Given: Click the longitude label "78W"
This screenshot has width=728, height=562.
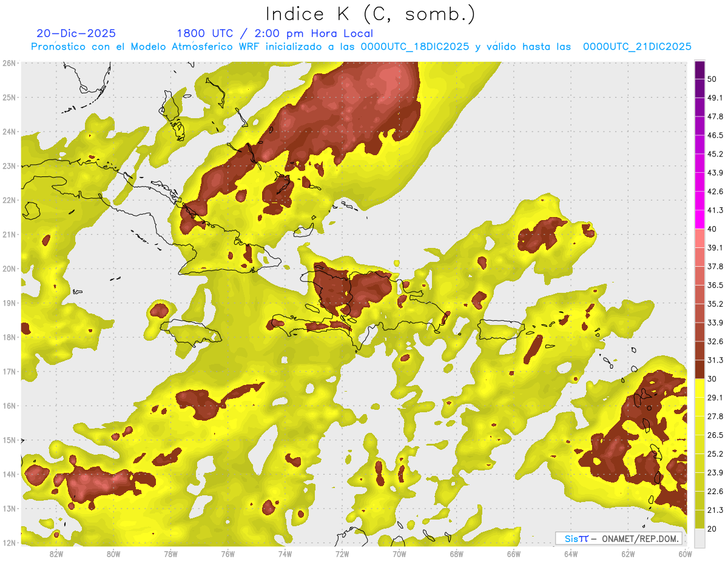Looking at the screenshot, I should pyautogui.click(x=170, y=554).
